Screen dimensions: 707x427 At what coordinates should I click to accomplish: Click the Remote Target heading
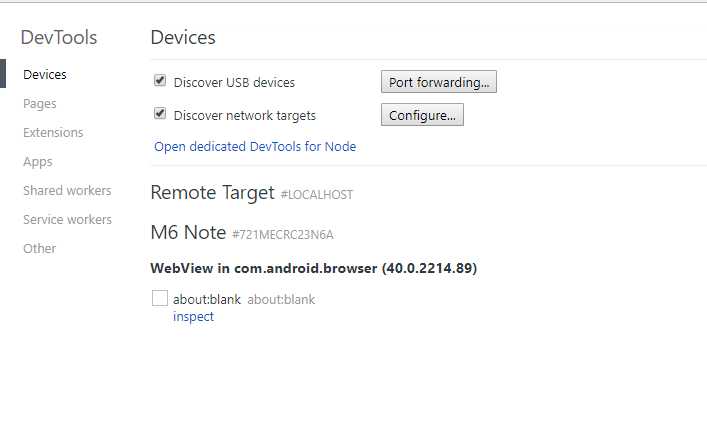pos(212,192)
